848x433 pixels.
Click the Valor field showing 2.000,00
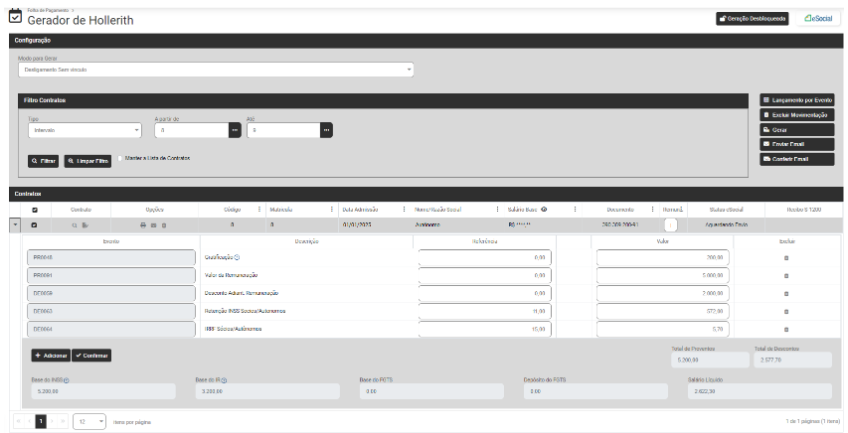click(662, 294)
